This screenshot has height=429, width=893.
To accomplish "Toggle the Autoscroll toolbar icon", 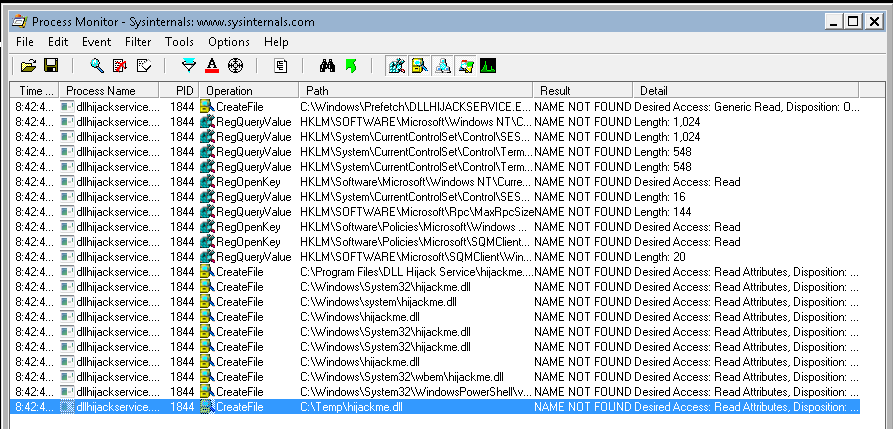I will click(120, 66).
